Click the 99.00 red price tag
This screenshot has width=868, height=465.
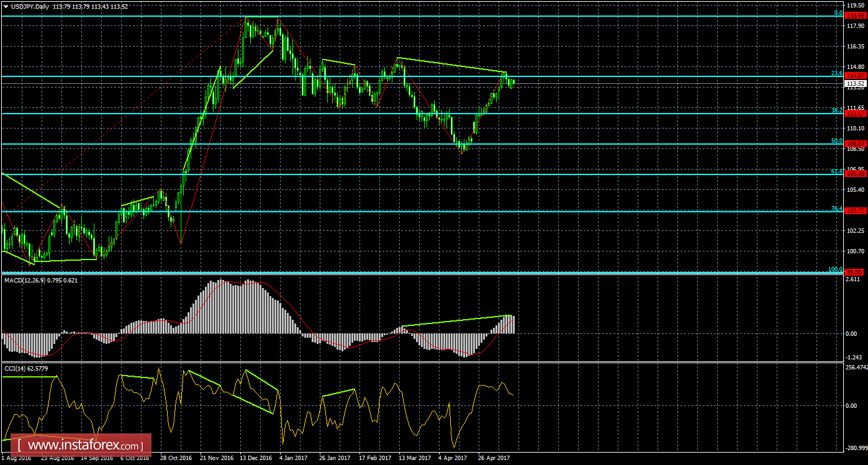point(856,272)
